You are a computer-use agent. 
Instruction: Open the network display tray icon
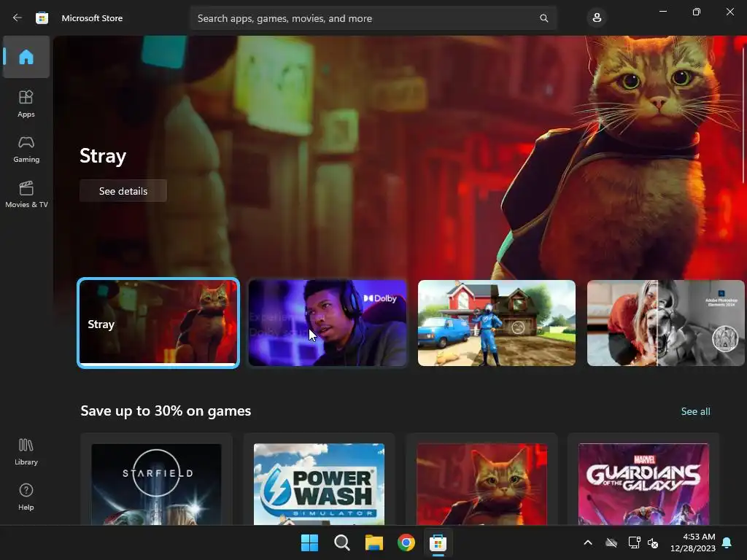tap(634, 542)
